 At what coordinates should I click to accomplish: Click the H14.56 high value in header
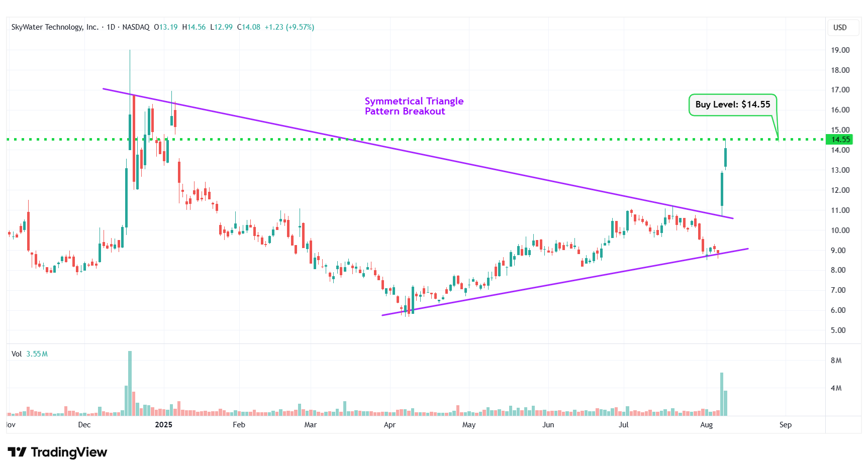194,27
